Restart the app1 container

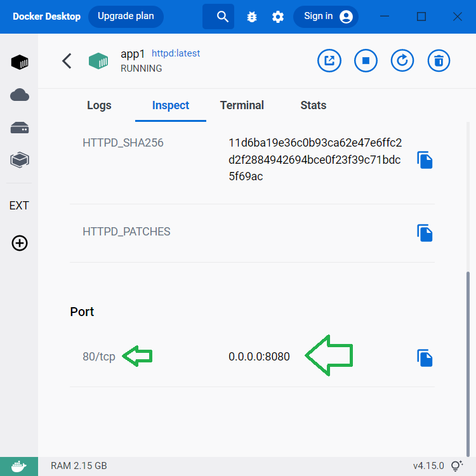pyautogui.click(x=402, y=61)
